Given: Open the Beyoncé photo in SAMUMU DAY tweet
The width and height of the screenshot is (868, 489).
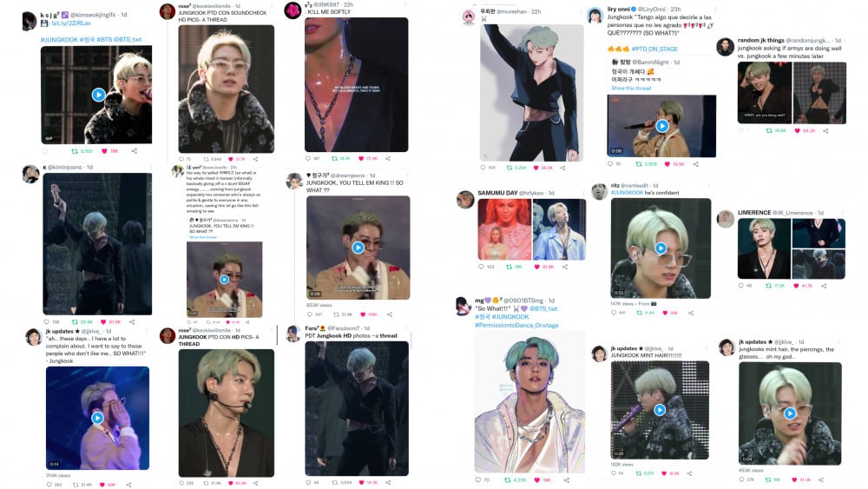Looking at the screenshot, I should tap(504, 229).
